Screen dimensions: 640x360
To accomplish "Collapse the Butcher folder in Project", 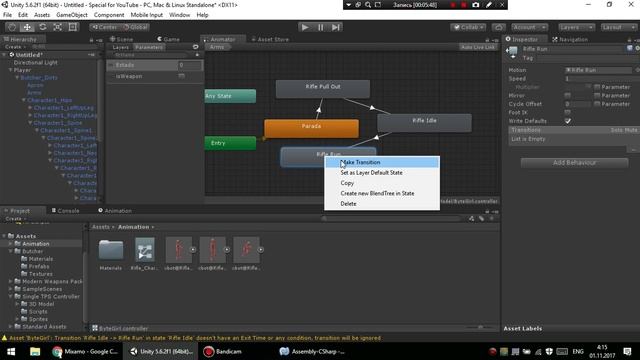I will click(11, 251).
